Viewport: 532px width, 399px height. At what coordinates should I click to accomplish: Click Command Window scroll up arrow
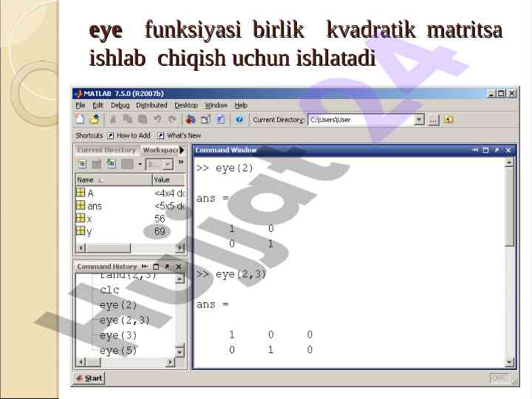(x=509, y=163)
